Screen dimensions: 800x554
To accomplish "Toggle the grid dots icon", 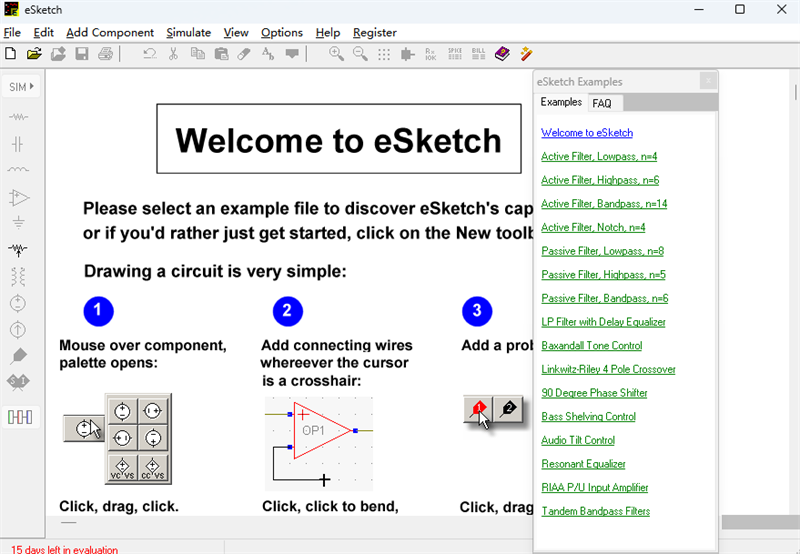I will (x=384, y=54).
